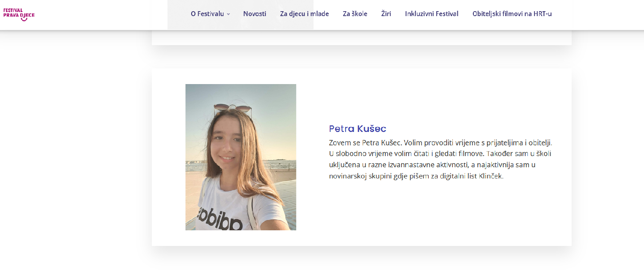Click the line starting "Zovem se Petra Kušec"
Viewport: 644px width, 271px height.
click(x=441, y=143)
